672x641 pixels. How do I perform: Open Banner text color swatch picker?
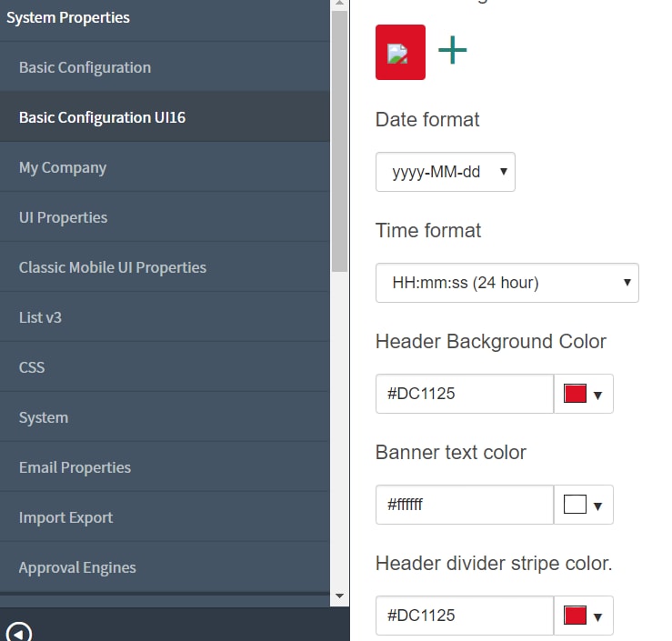[x=583, y=505]
